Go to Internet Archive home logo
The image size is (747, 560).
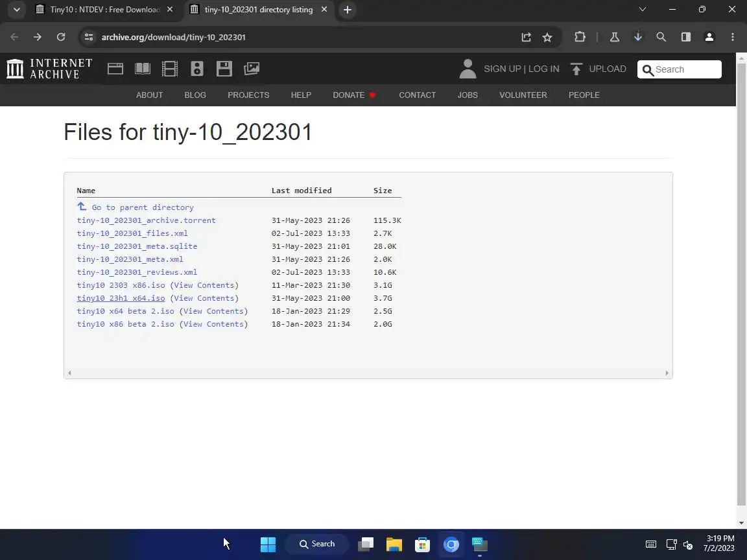click(49, 69)
